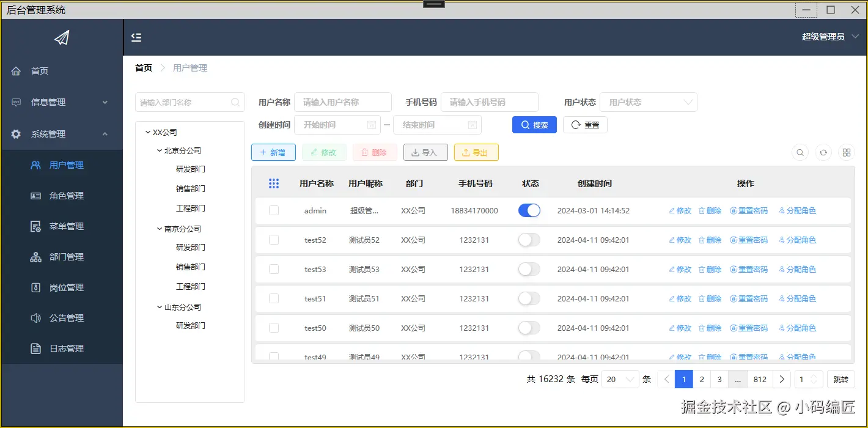The width and height of the screenshot is (868, 428).
Task: Click the magnifier icon in department search box
Action: coord(235,102)
